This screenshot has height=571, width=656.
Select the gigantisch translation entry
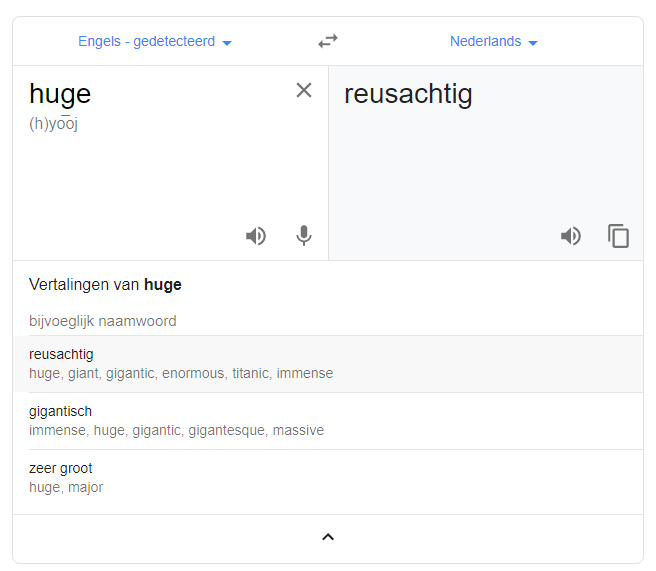[328, 421]
